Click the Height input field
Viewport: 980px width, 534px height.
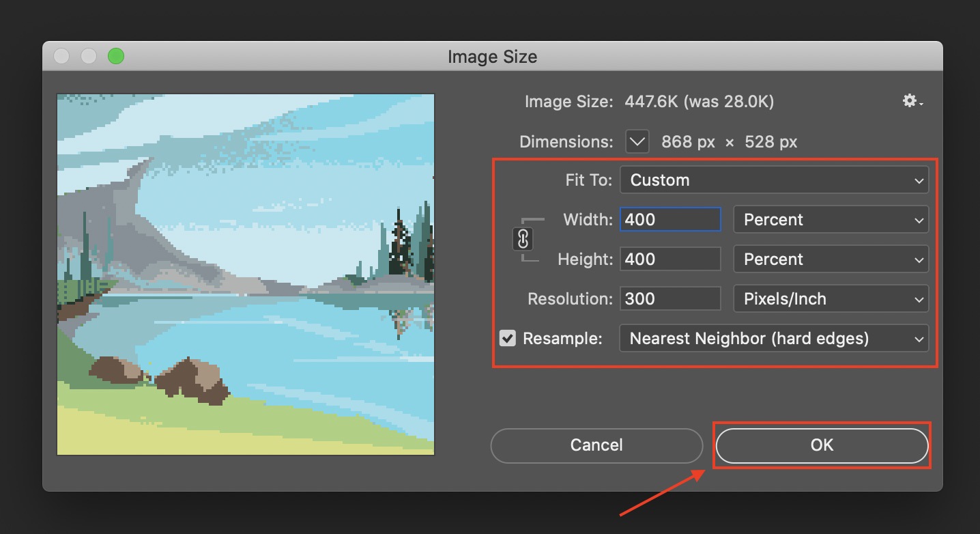(670, 259)
